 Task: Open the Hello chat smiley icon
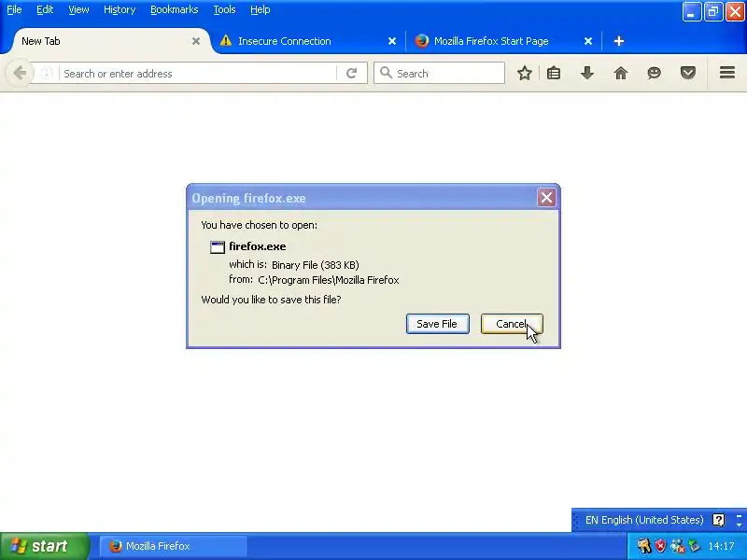point(655,73)
